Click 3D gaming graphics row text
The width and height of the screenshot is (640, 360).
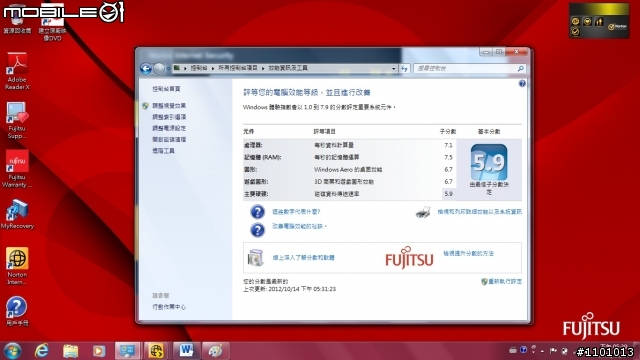tap(344, 182)
